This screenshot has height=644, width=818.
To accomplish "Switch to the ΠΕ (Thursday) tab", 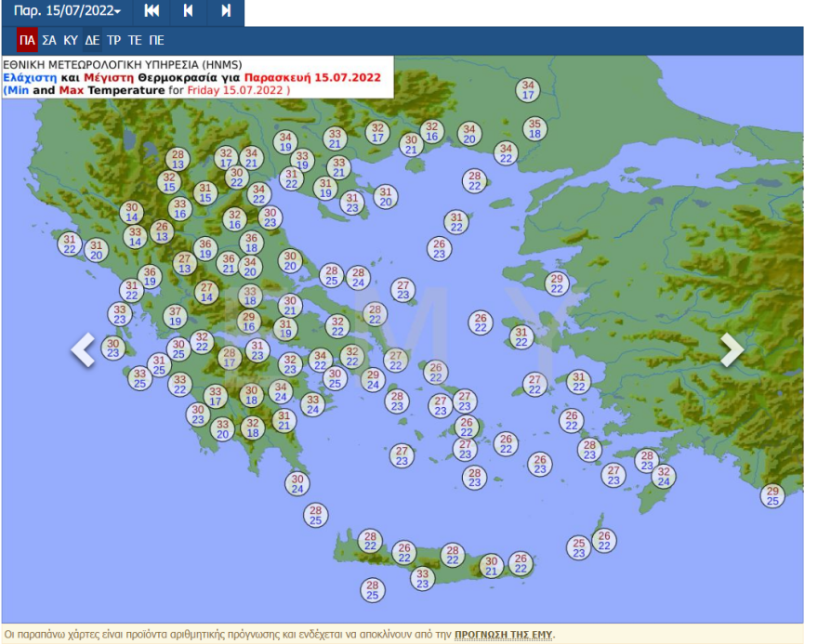I will pyautogui.click(x=156, y=40).
